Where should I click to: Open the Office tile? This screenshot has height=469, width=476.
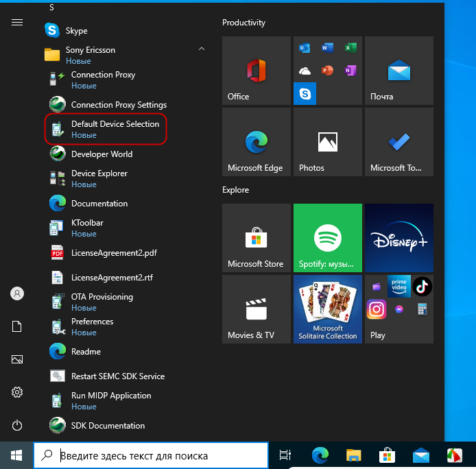click(x=257, y=71)
